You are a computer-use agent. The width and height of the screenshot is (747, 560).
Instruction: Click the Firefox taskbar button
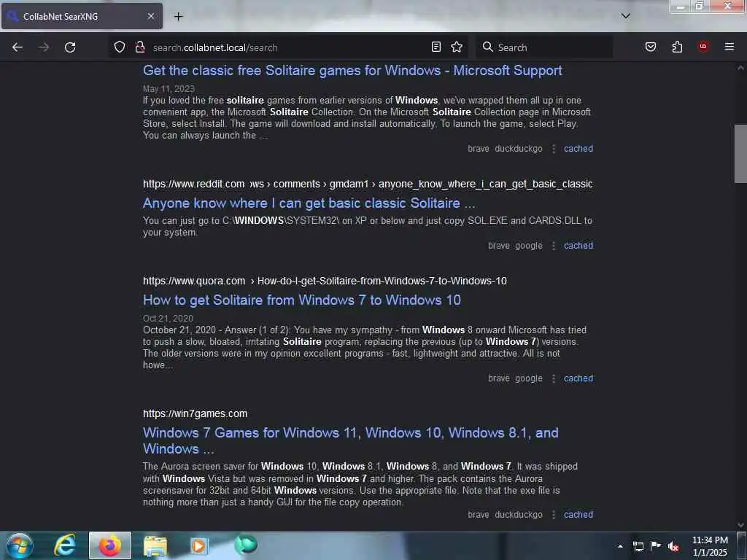[109, 545]
